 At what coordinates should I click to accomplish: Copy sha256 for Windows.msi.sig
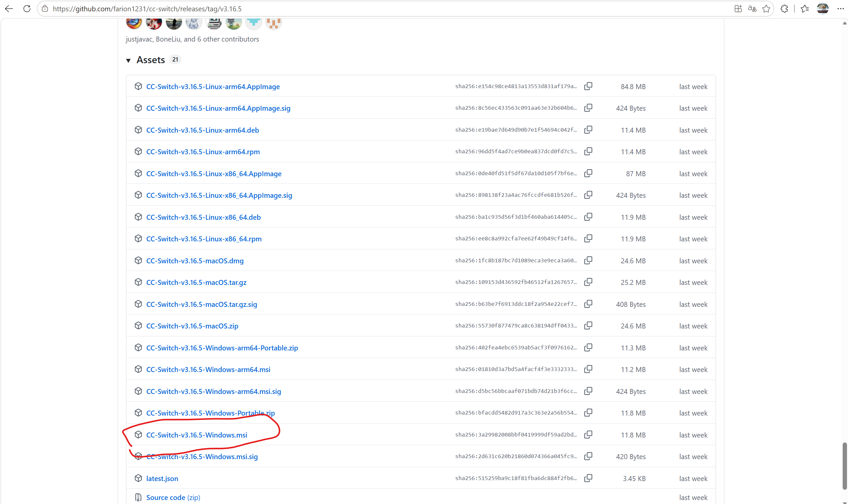point(588,456)
